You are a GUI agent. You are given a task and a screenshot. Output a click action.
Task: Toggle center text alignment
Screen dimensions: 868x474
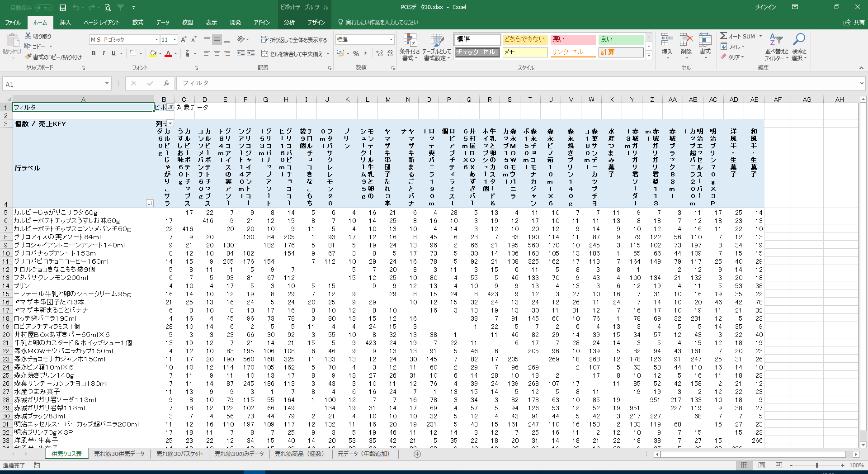pyautogui.click(x=217, y=53)
